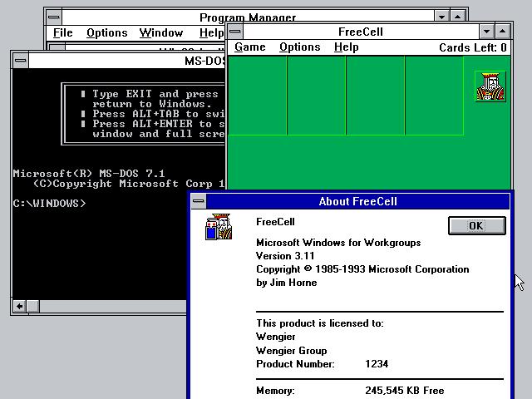Click the Cards Left: 0 counter
The image size is (532, 399).
(x=473, y=47)
